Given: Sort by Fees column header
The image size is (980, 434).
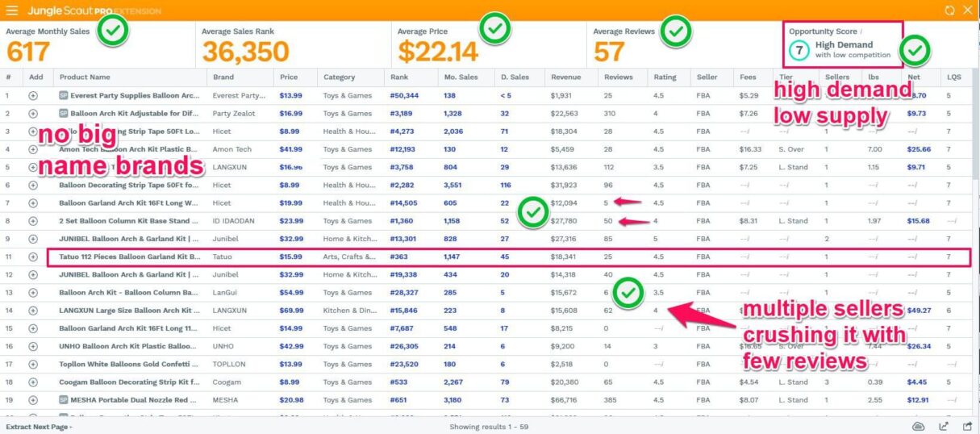Looking at the screenshot, I should coord(747,77).
